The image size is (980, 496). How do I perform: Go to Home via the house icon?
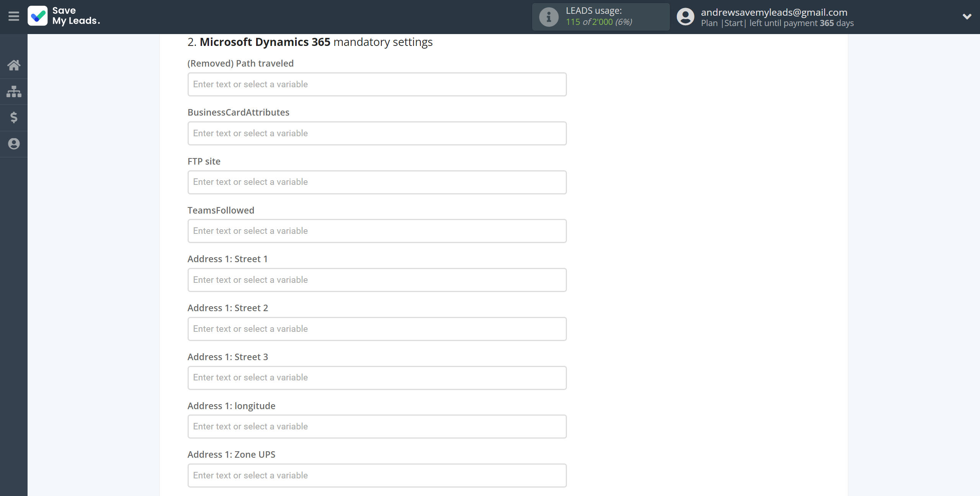coord(14,65)
